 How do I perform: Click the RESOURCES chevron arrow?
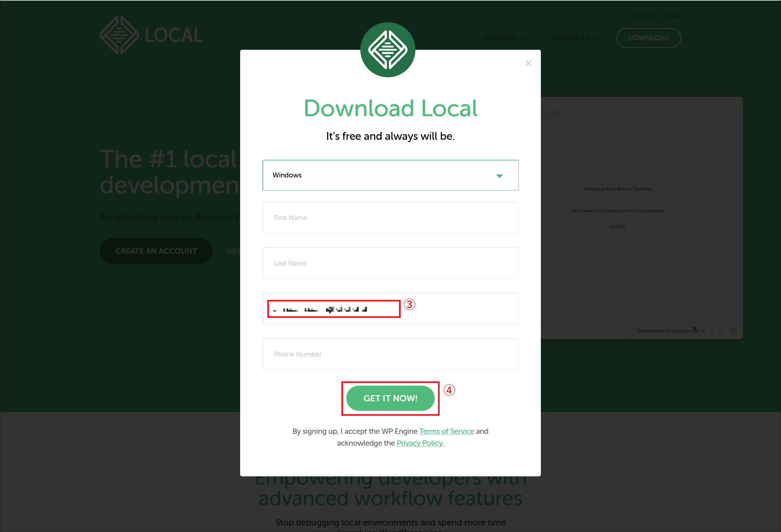point(598,38)
